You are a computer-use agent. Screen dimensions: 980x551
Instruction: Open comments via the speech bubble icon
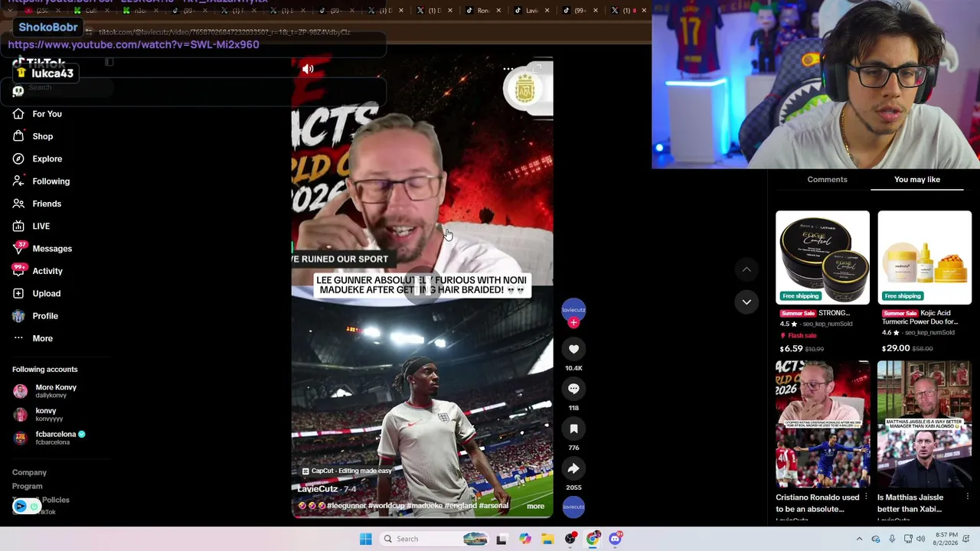[x=573, y=389]
